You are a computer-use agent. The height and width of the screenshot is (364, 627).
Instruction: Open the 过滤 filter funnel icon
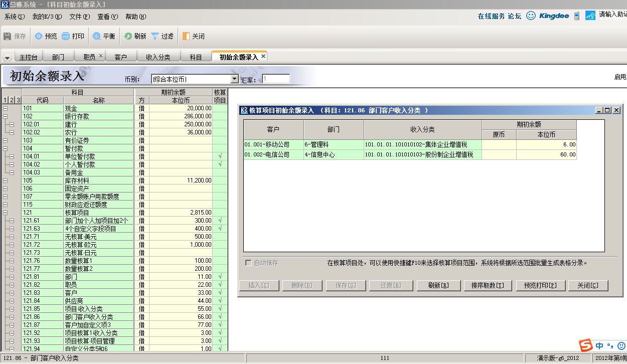[155, 36]
